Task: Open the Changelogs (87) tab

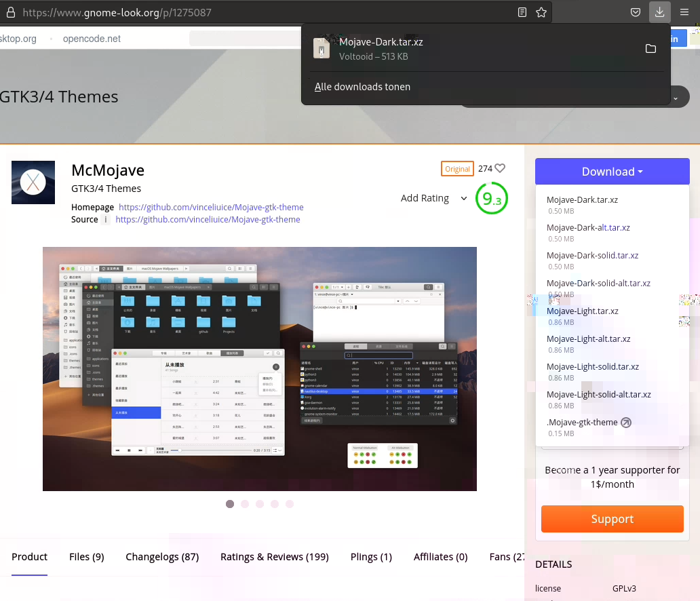Action: point(162,557)
